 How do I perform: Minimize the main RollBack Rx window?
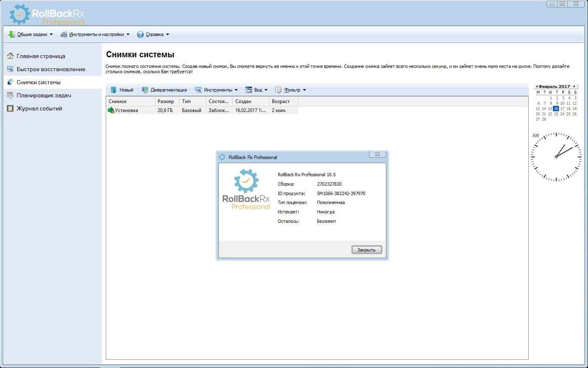coord(552,4)
